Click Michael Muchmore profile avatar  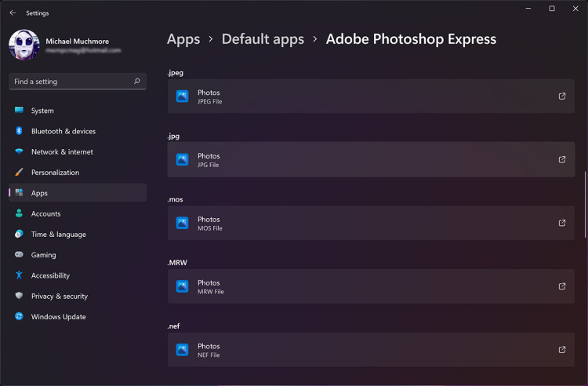[24, 45]
